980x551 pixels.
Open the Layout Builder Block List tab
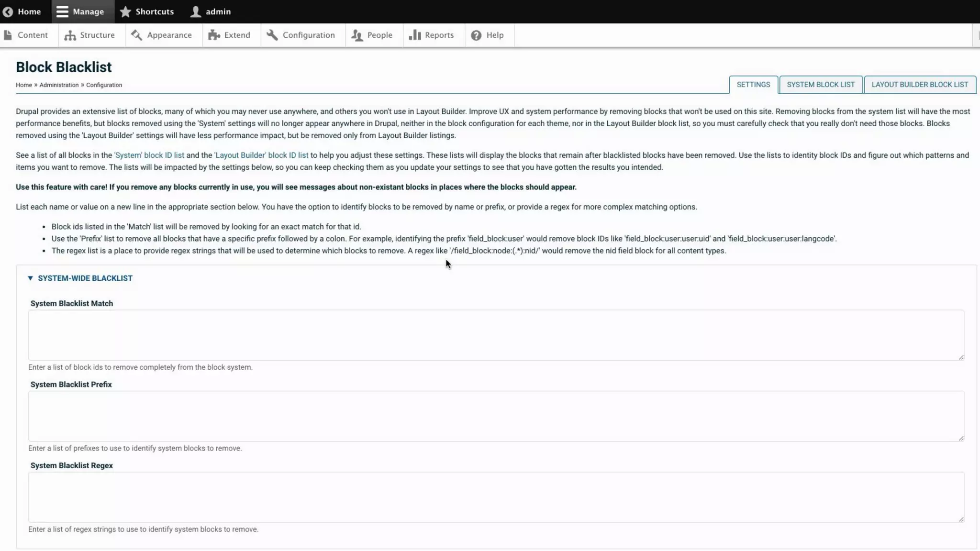pos(919,85)
